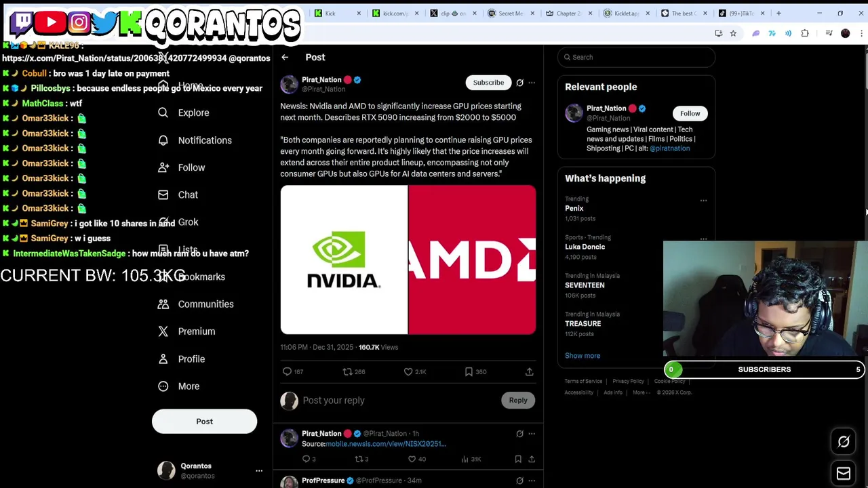Follow Pirat_Nation in Relevant people
This screenshot has width=868, height=488.
point(690,114)
